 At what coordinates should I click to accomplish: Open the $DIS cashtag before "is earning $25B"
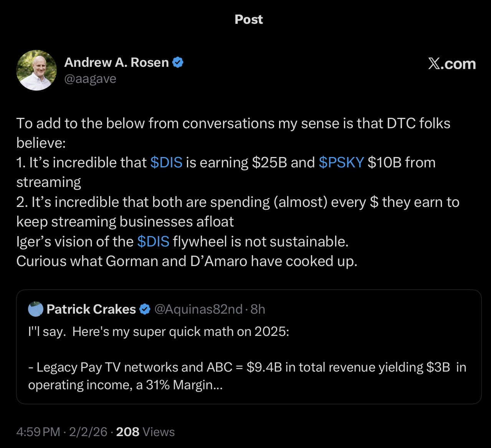[166, 162]
